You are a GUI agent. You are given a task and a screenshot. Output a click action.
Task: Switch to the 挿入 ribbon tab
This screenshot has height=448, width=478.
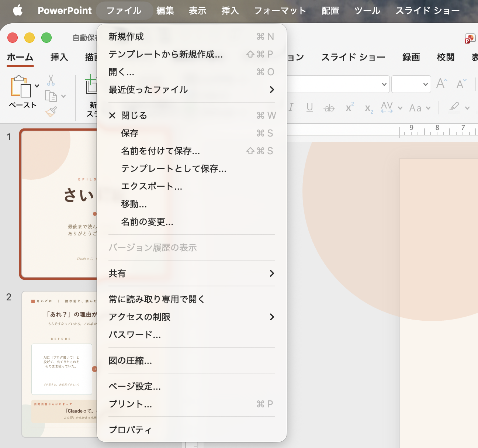(x=59, y=57)
